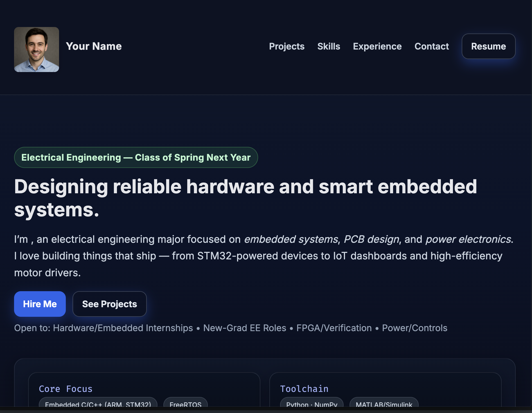This screenshot has height=413, width=532.
Task: Click the MATLAB/Simulink skill chip
Action: pos(384,403)
